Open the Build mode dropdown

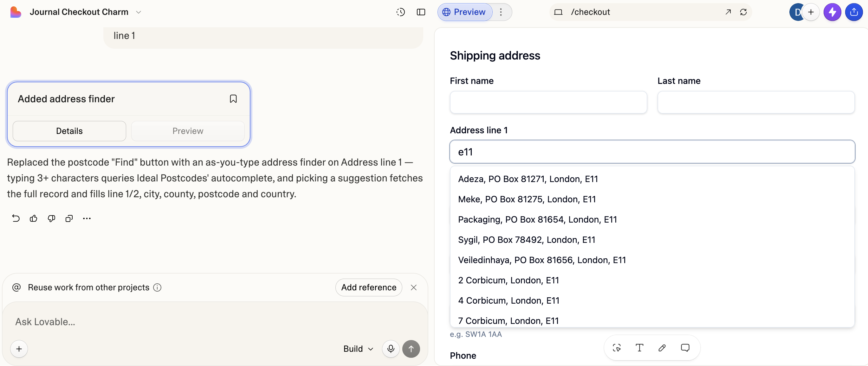tap(358, 349)
